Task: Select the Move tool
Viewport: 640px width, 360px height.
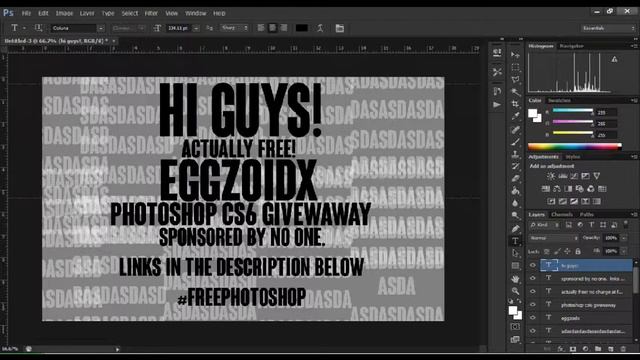Action: click(516, 55)
